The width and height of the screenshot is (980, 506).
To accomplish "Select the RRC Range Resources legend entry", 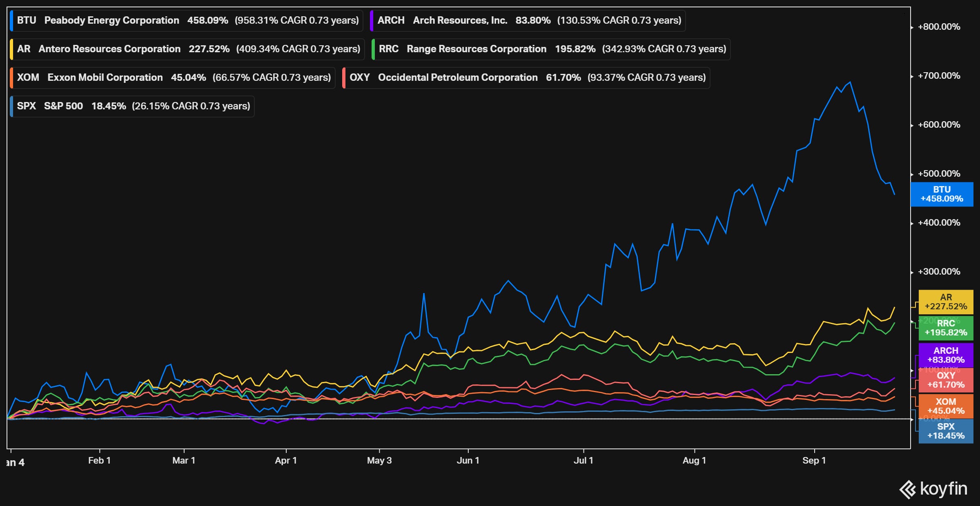I will coord(551,49).
